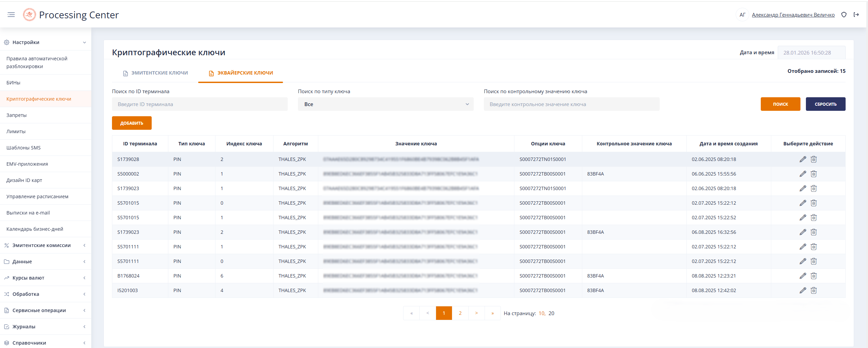Open Лимиты in the sidebar

point(16,131)
